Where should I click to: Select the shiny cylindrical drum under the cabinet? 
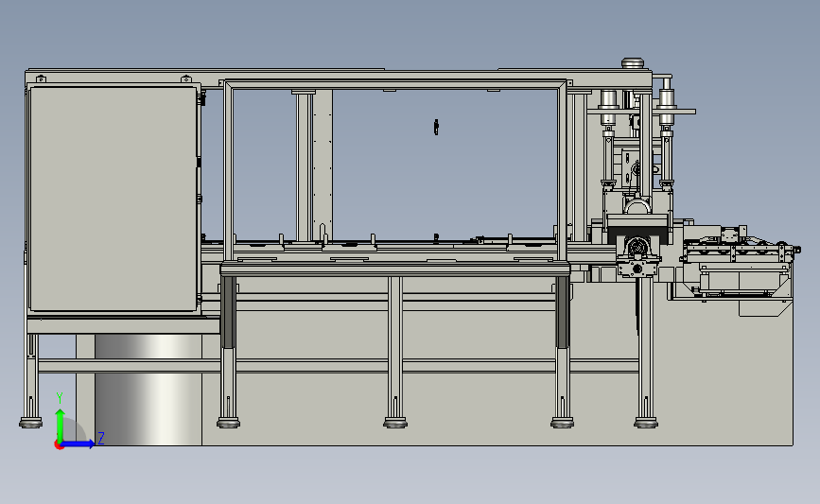(x=148, y=390)
